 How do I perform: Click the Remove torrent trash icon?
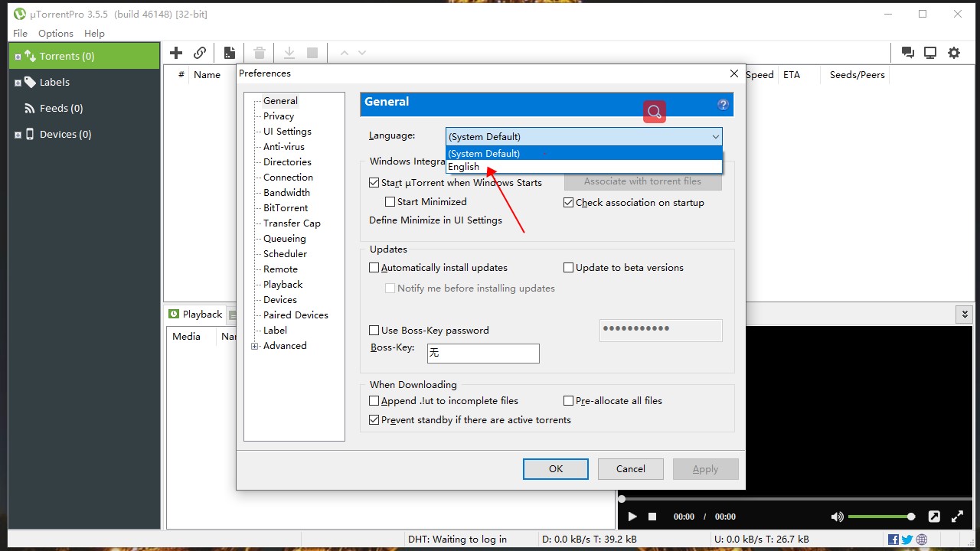pyautogui.click(x=260, y=53)
